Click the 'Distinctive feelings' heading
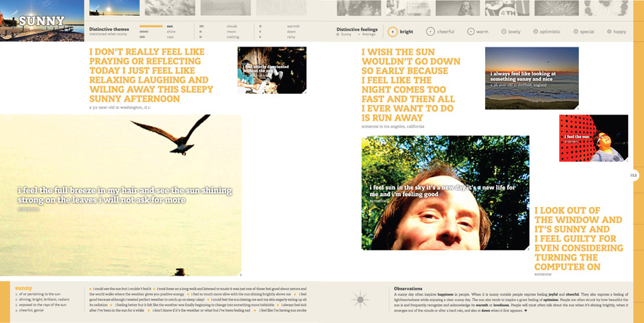This screenshot has height=323, width=644. click(357, 29)
